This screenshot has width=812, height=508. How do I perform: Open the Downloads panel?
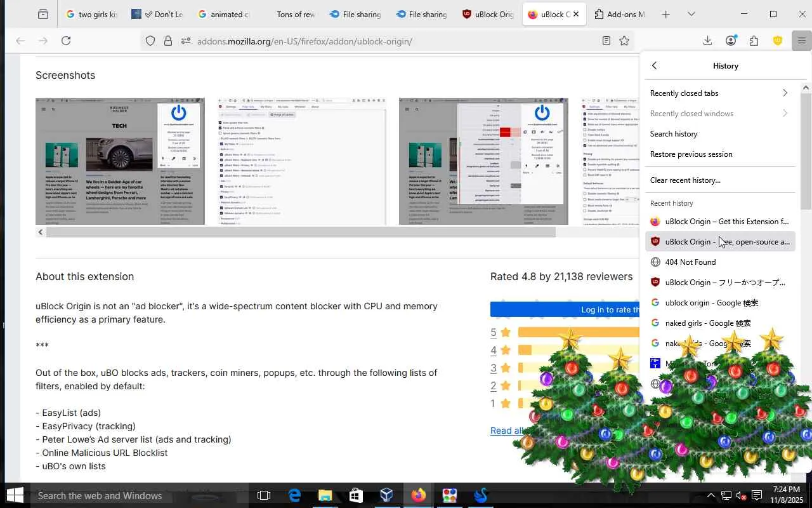pyautogui.click(x=707, y=41)
